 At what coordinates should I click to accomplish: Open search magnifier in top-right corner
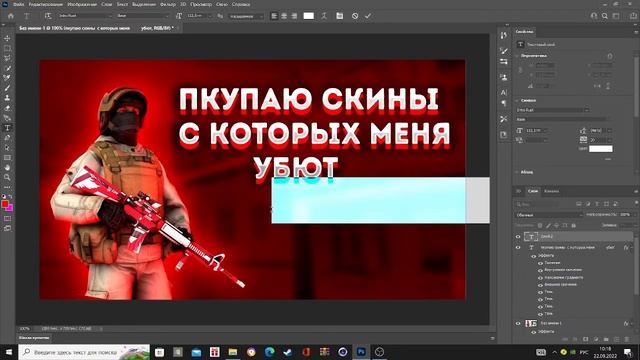click(605, 16)
